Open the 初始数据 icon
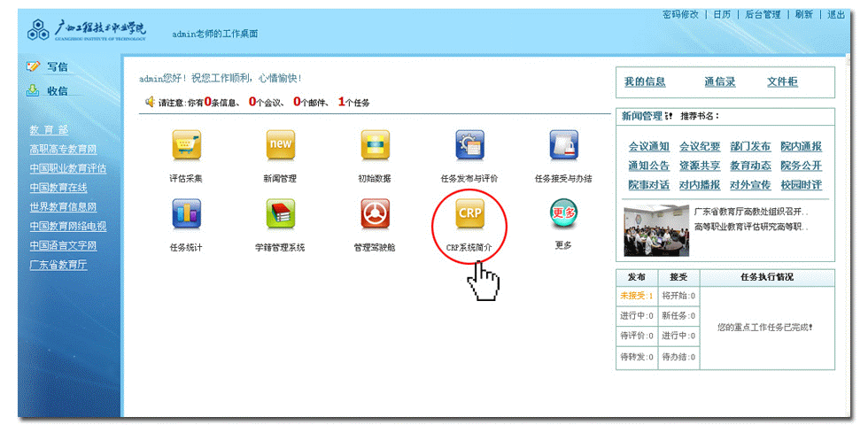Viewport: 868px width, 425px height. click(x=375, y=144)
